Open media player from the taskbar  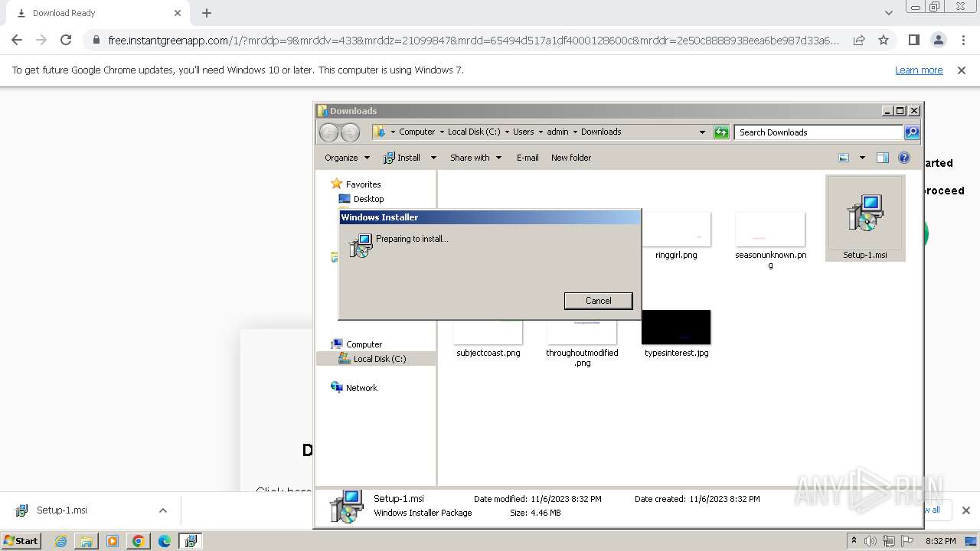(x=113, y=541)
